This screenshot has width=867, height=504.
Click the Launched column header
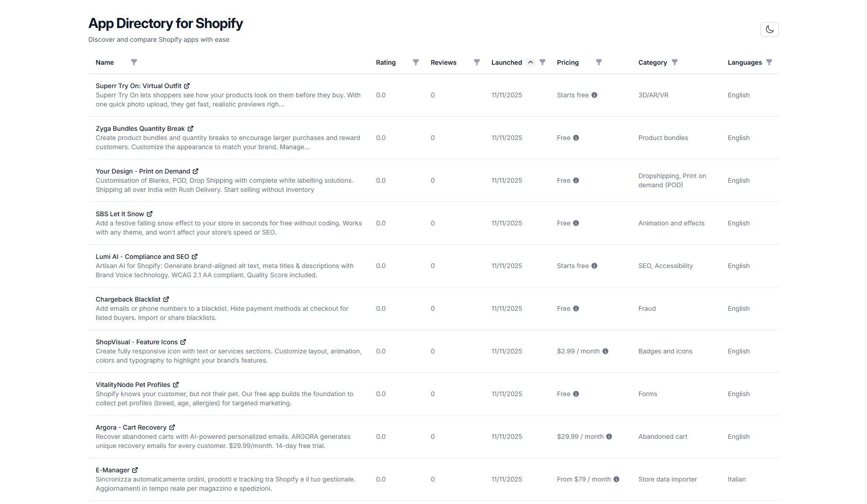click(507, 62)
